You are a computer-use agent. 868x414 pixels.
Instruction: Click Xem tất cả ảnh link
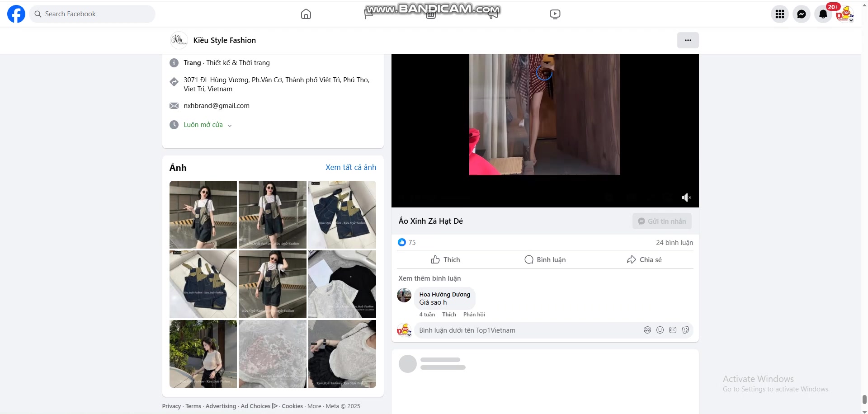(x=351, y=167)
